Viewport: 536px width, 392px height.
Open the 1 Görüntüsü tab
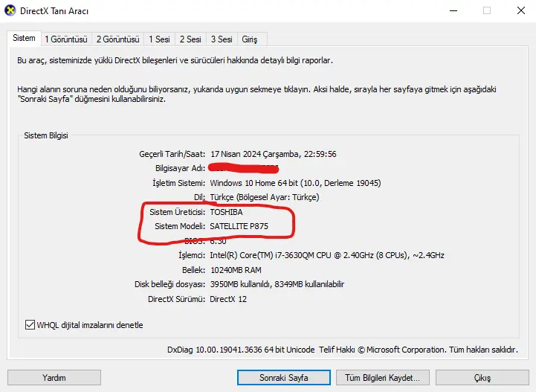[66, 39]
